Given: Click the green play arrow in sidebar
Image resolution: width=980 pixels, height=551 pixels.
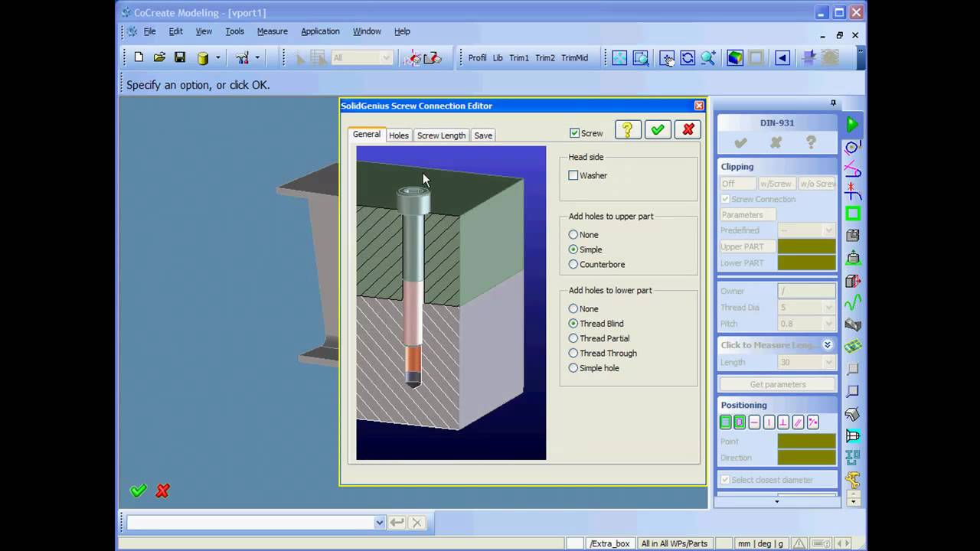Looking at the screenshot, I should (852, 125).
